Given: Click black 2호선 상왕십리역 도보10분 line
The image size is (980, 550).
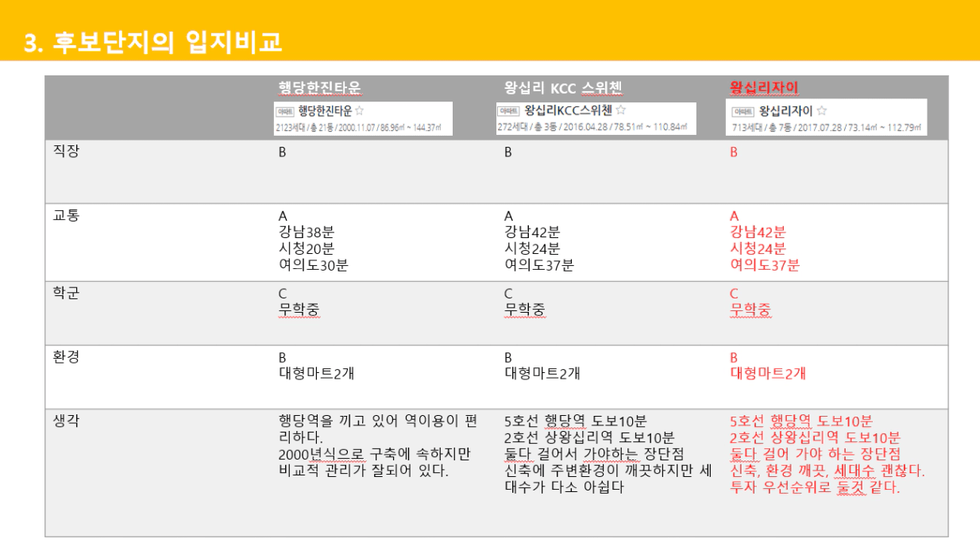Looking at the screenshot, I should pyautogui.click(x=589, y=438).
